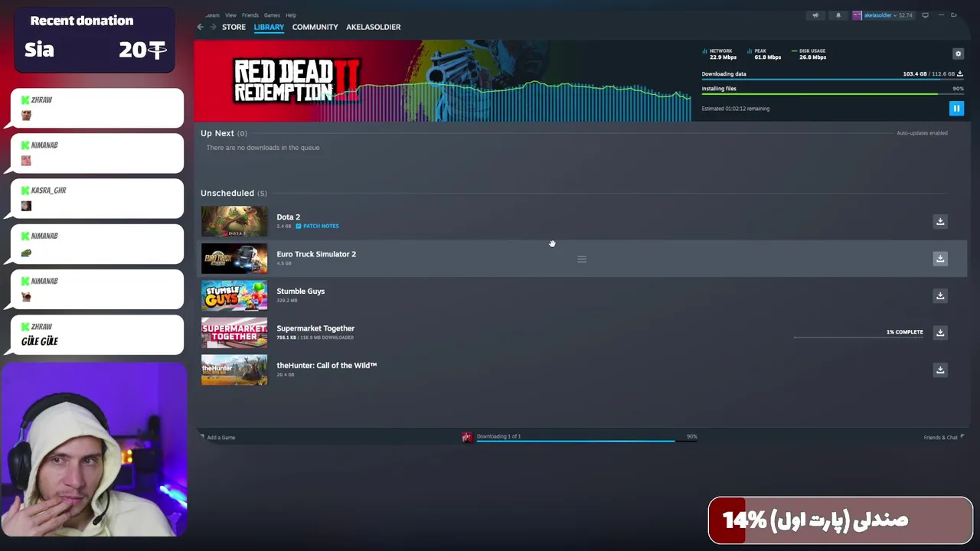Viewport: 980px width, 551px height.
Task: Start download for Stumble Guys
Action: point(940,295)
